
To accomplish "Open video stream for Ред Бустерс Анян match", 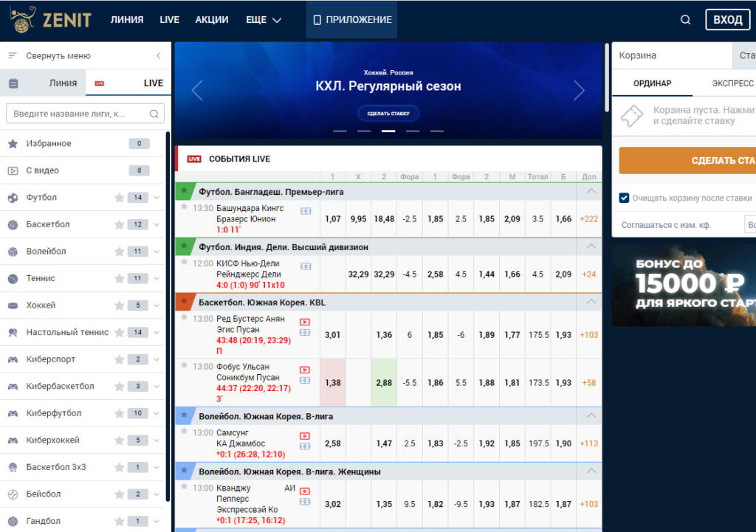I will pyautogui.click(x=305, y=322).
